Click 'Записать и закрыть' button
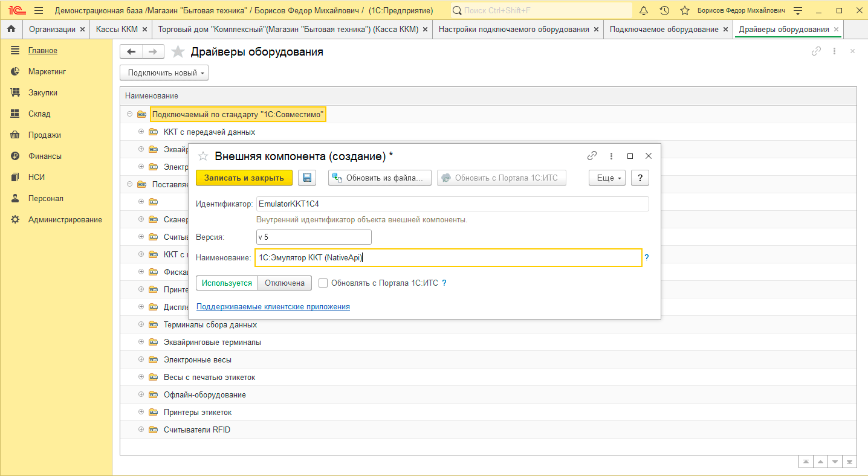This screenshot has width=868, height=476. pos(244,178)
